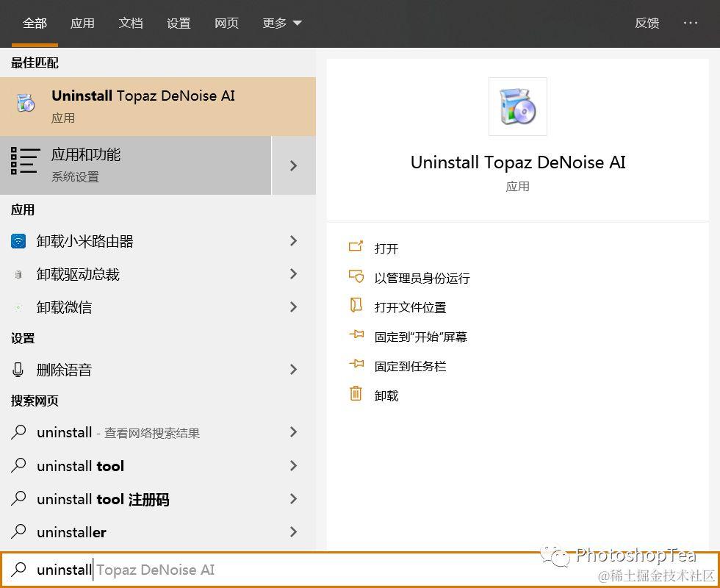This screenshot has height=588, width=720.
Task: Expand the arrow for 卸载驱动总裁
Action: point(294,274)
